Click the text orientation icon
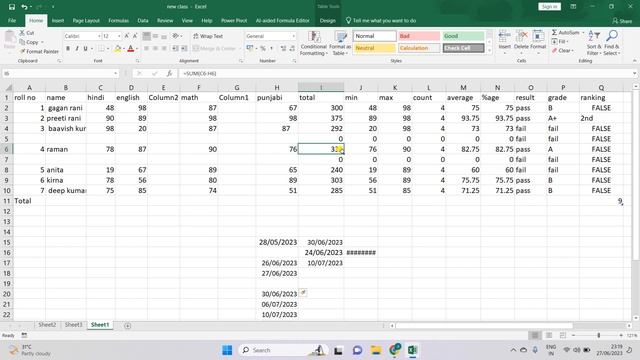Image resolution: width=640 pixels, height=360 pixels. (x=176, y=36)
